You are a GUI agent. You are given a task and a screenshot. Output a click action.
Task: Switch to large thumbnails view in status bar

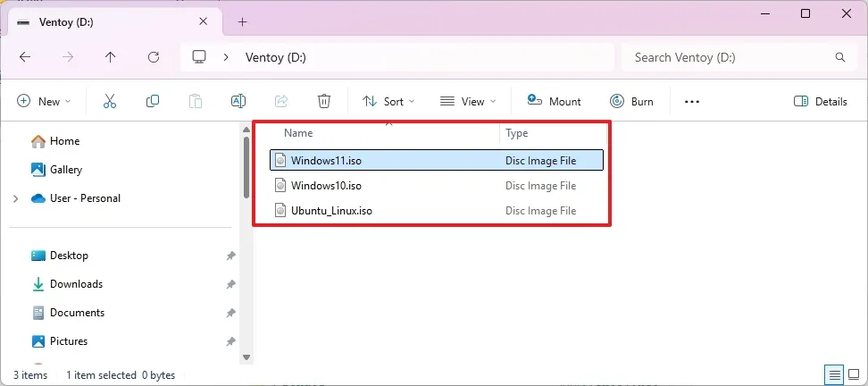(853, 373)
